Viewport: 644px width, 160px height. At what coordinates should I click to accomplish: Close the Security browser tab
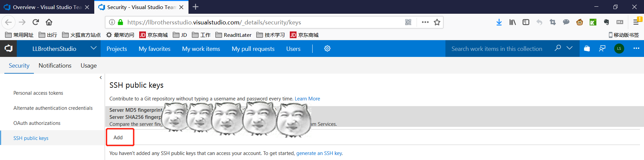pos(181,7)
